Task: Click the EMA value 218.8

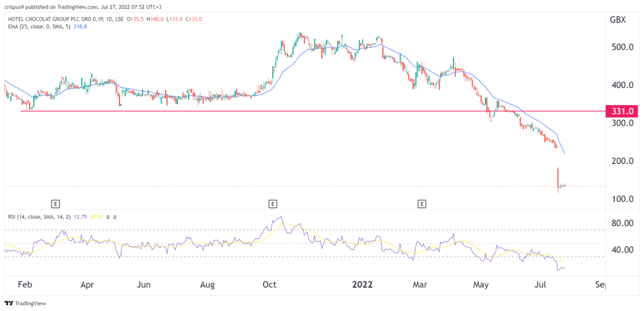Action: [x=80, y=26]
